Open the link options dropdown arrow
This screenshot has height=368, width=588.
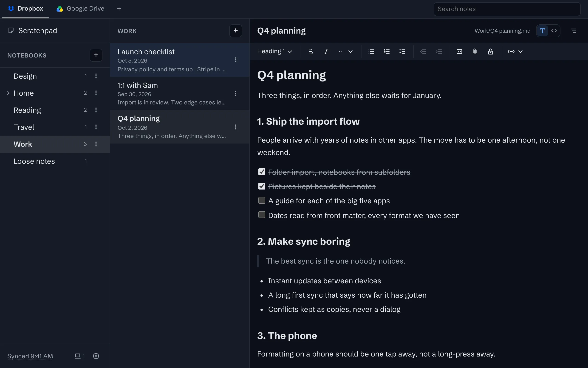[520, 52]
